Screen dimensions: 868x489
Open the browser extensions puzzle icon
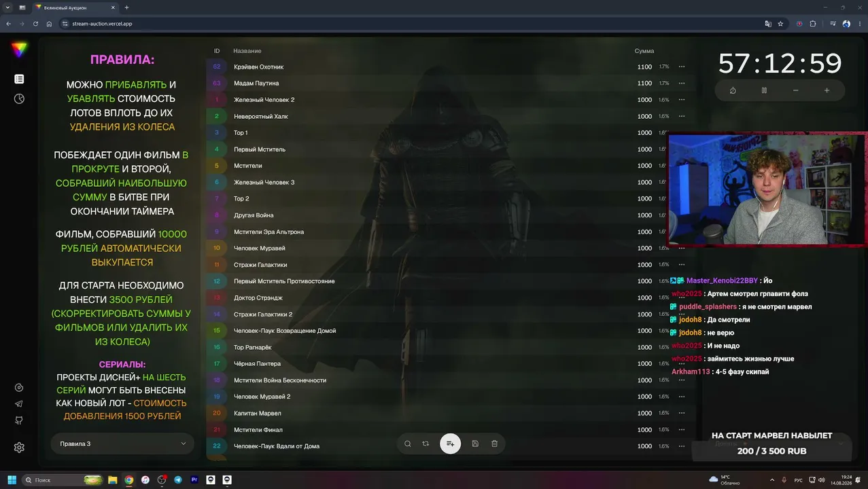click(x=813, y=24)
